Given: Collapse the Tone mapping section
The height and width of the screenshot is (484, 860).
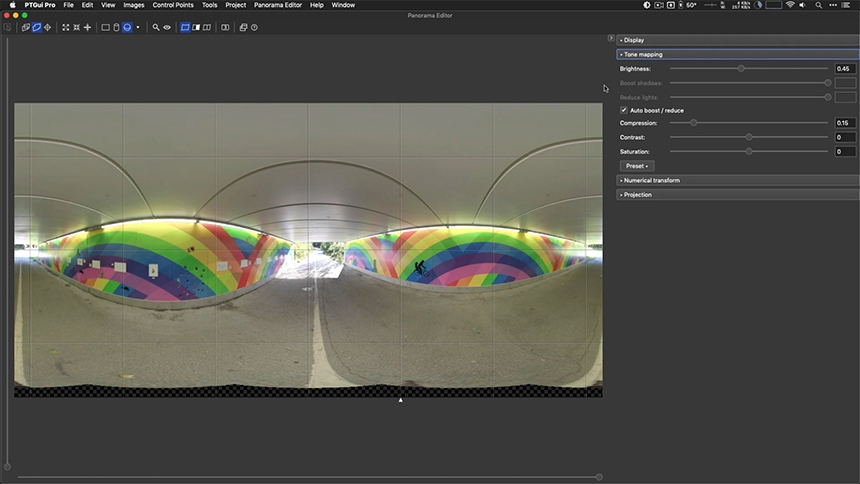Looking at the screenshot, I should (738, 54).
